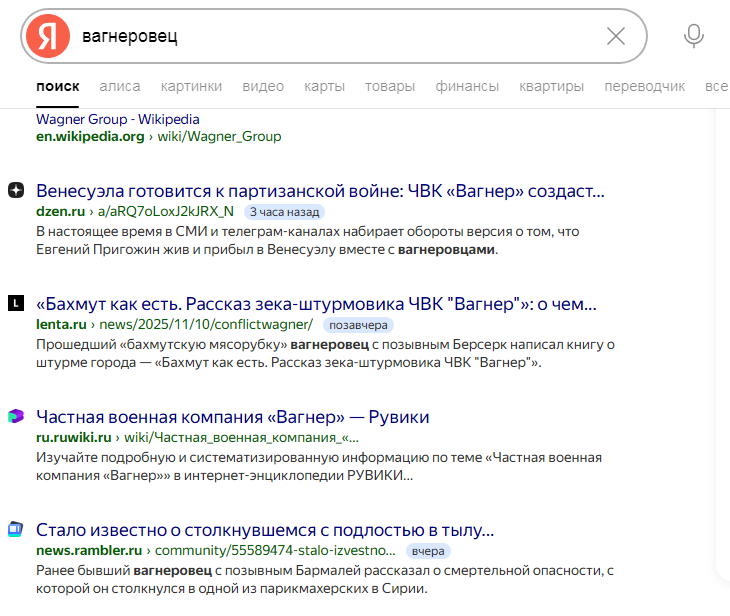The width and height of the screenshot is (730, 616).
Task: Open the товары tab
Action: pos(390,87)
